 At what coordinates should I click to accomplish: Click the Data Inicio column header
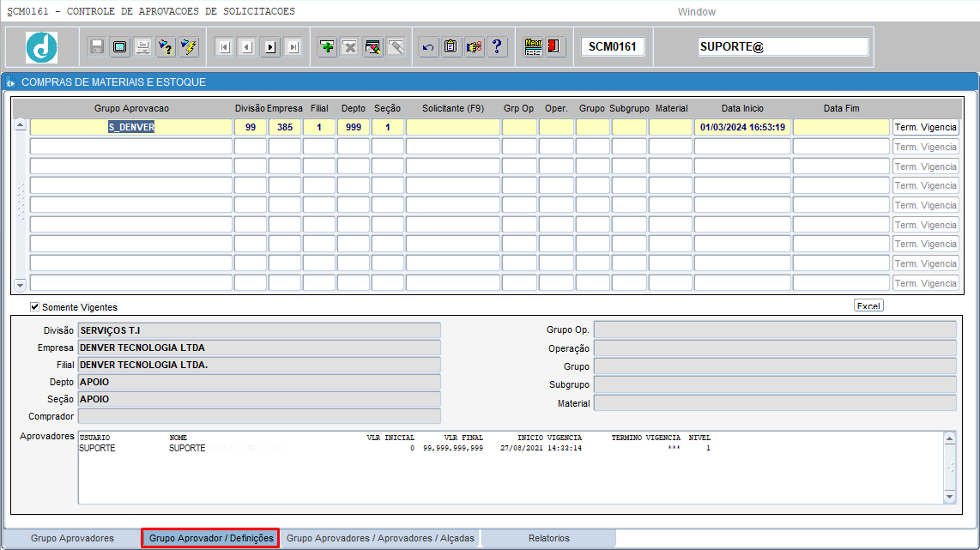click(x=742, y=109)
